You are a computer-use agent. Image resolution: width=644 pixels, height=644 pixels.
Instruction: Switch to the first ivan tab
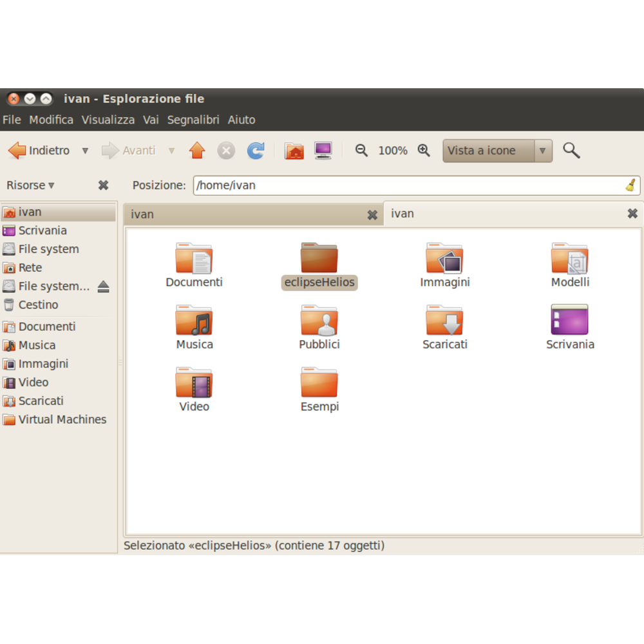245,214
